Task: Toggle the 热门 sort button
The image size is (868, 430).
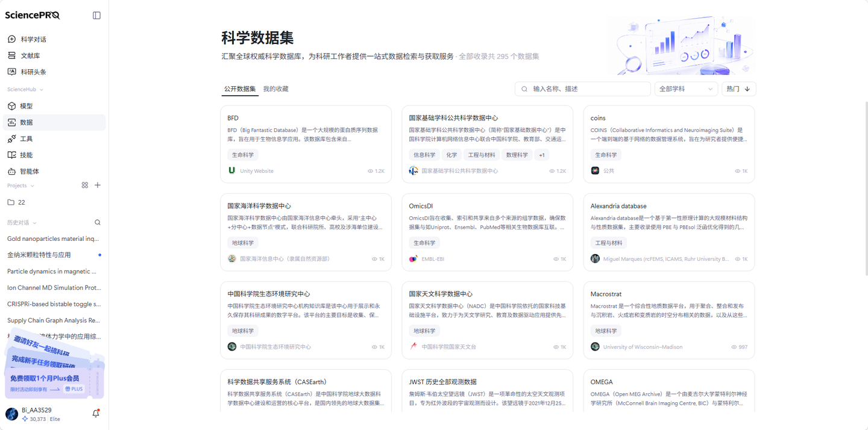Action: point(738,89)
